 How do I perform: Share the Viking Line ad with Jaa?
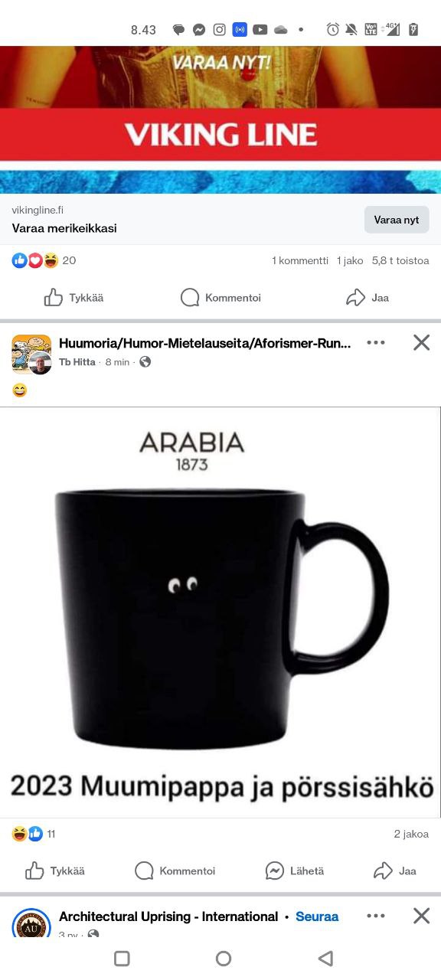coord(367,298)
